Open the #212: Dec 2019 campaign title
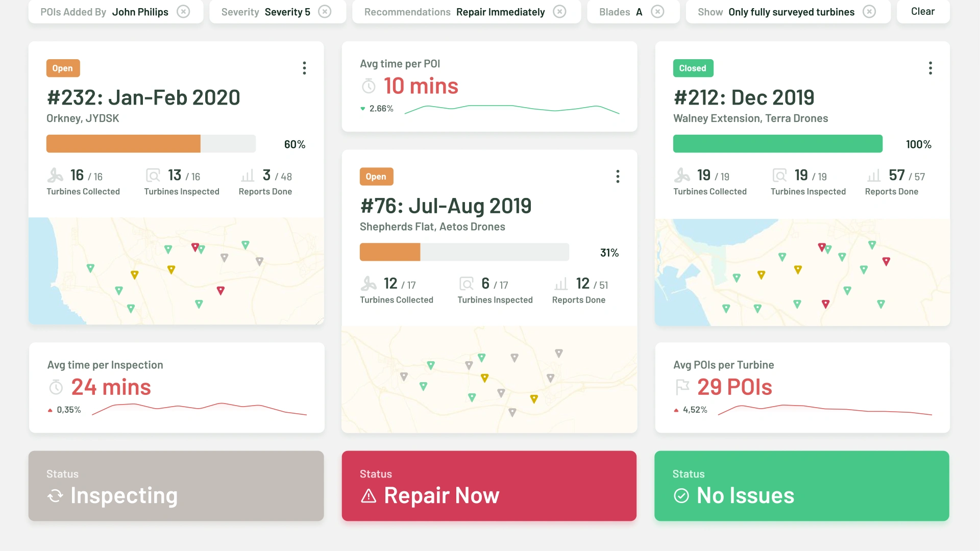Image resolution: width=980 pixels, height=551 pixels. click(x=743, y=97)
